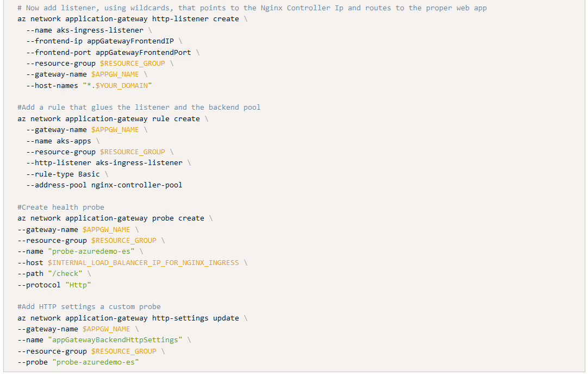Image resolution: width=588 pixels, height=377 pixels.
Task: Click the '--host-names "*.$YOUR_DOMAIN"' line
Action: click(89, 85)
